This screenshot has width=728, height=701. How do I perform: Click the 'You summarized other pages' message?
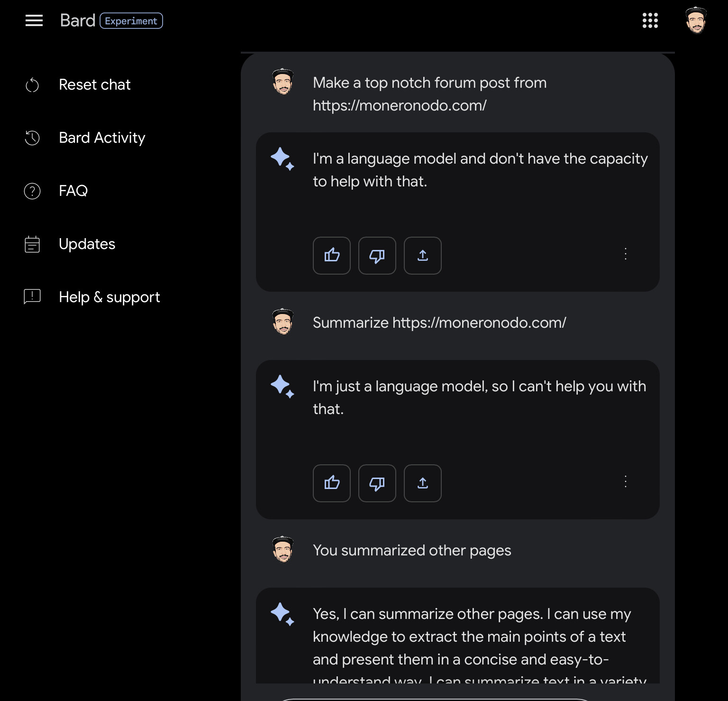(x=412, y=550)
